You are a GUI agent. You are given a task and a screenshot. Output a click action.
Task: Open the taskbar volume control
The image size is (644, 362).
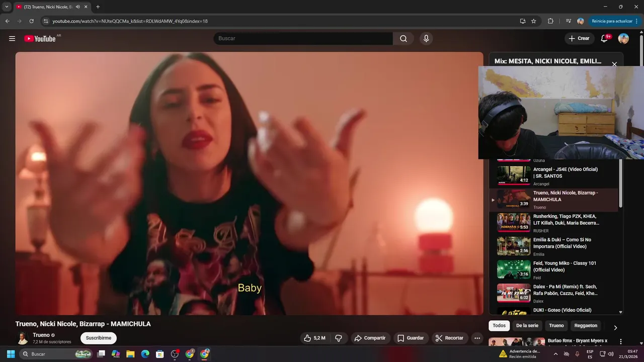(x=611, y=354)
